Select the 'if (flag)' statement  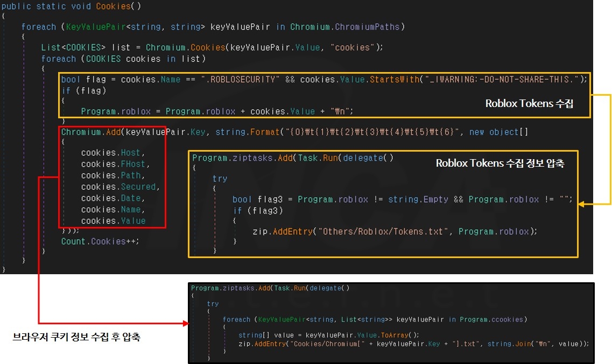click(83, 91)
